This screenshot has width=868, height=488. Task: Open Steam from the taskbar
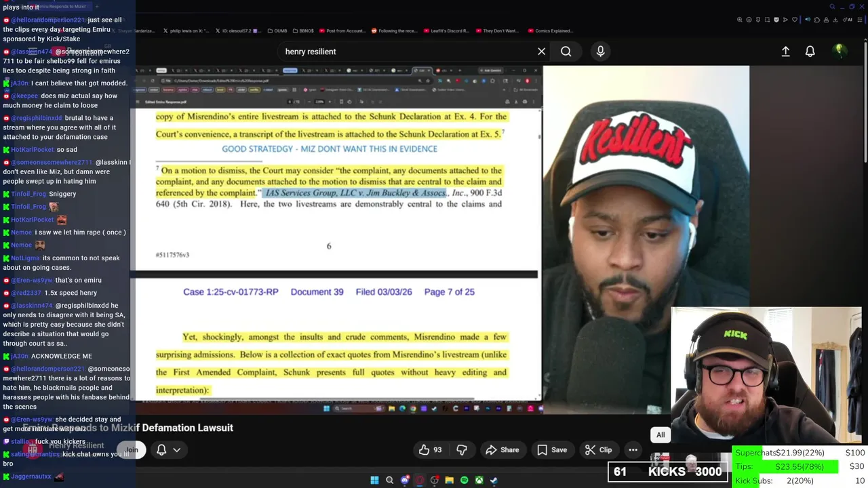click(494, 481)
